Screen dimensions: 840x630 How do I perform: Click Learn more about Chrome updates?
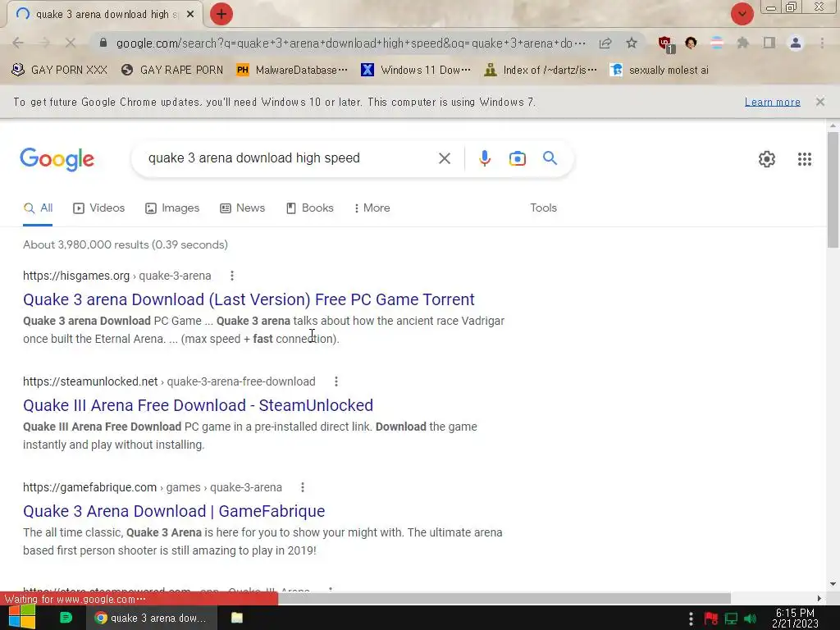(772, 102)
